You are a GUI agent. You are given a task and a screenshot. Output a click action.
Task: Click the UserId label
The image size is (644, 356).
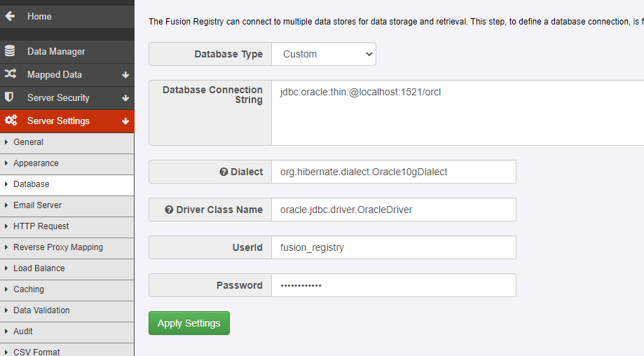pyautogui.click(x=247, y=247)
